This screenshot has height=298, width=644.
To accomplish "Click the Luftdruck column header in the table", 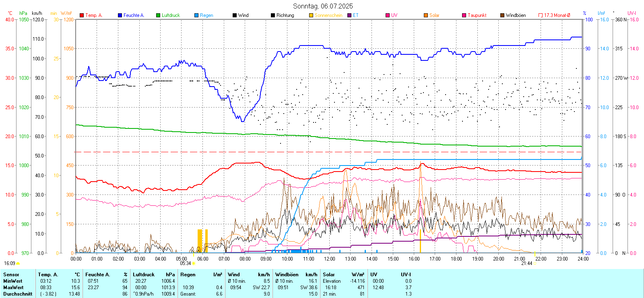I will click(x=144, y=275).
